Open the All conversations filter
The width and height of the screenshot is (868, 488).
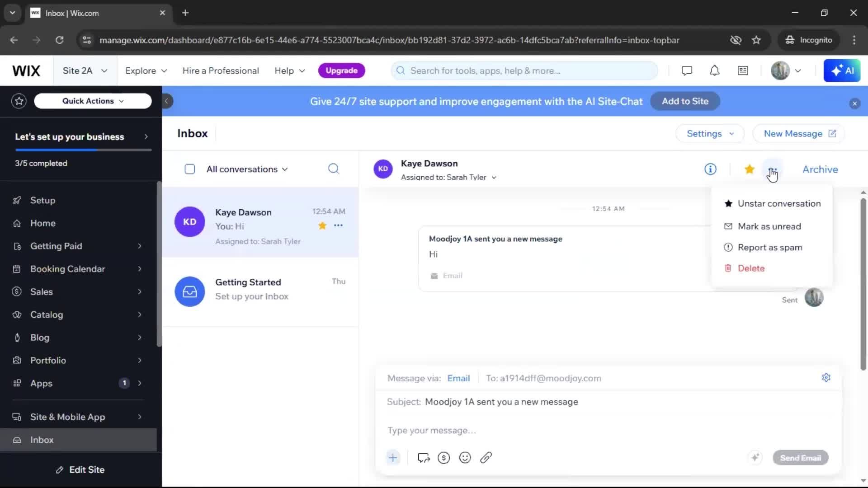coord(247,169)
